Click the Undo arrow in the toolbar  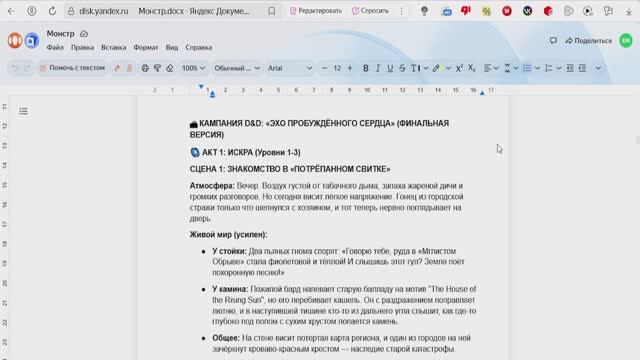click(x=15, y=68)
